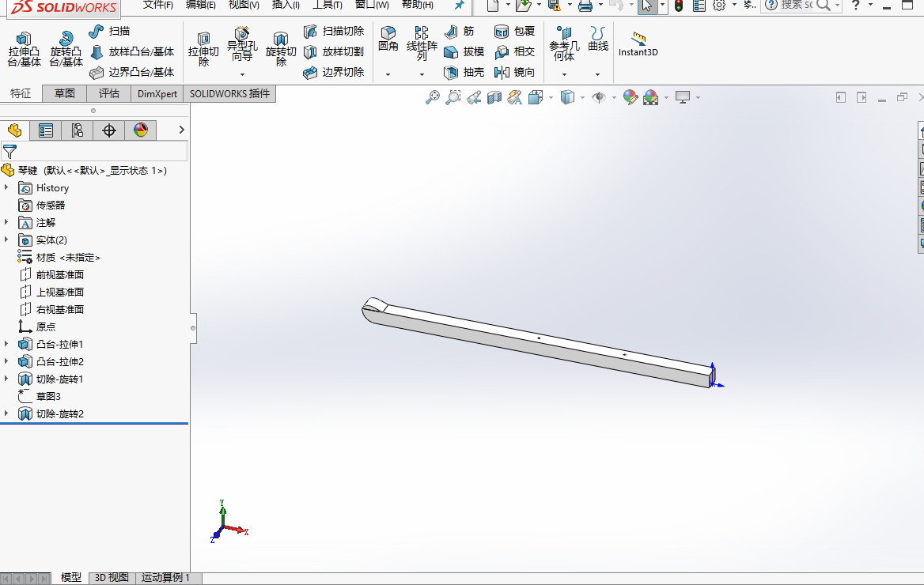This screenshot has width=924, height=585.
Task: Expand the 实体(2) solid bodies node
Action: click(x=6, y=240)
